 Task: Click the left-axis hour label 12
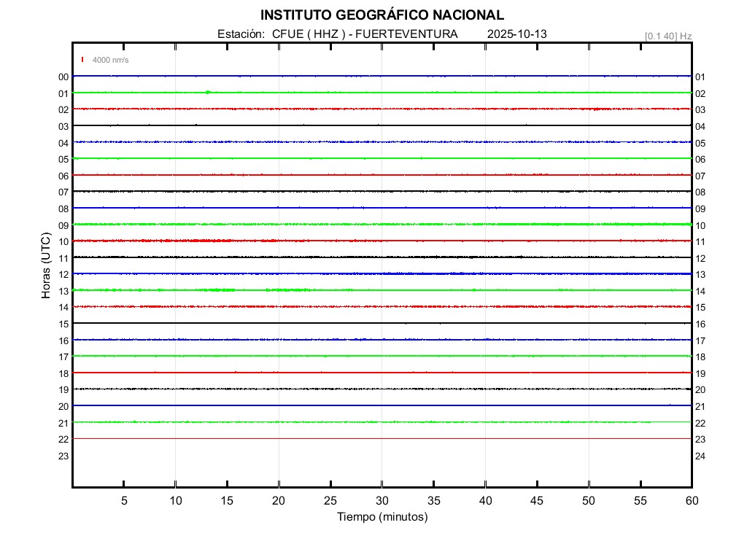[63, 275]
